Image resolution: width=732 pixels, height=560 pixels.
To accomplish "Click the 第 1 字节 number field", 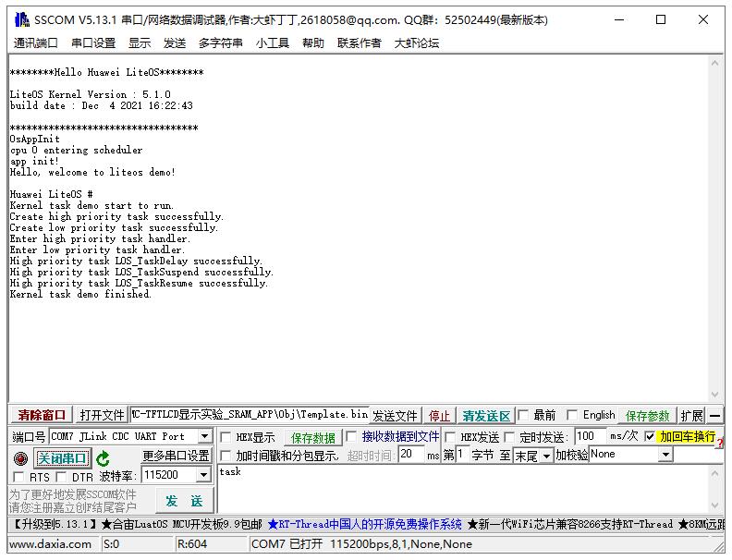I will (462, 454).
